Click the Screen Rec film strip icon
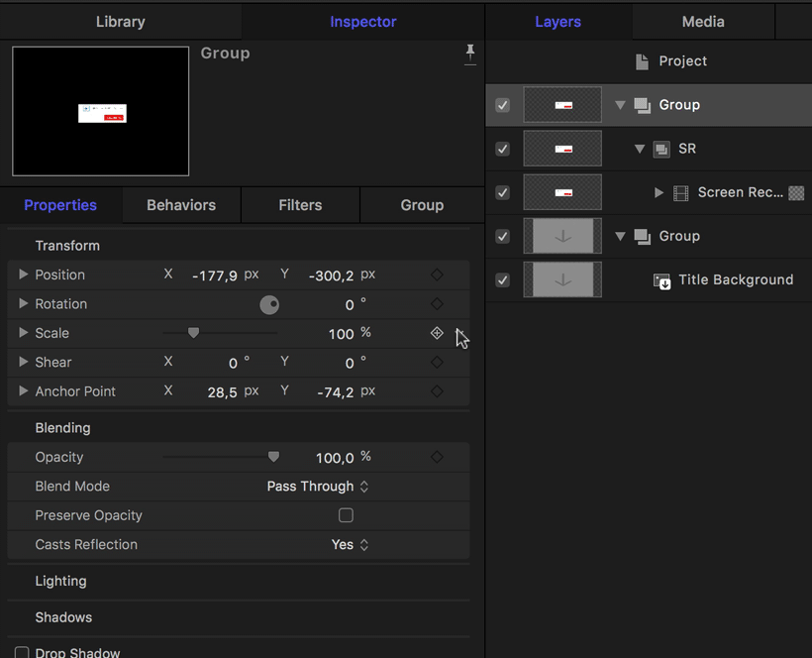The height and width of the screenshot is (658, 812). 680,193
